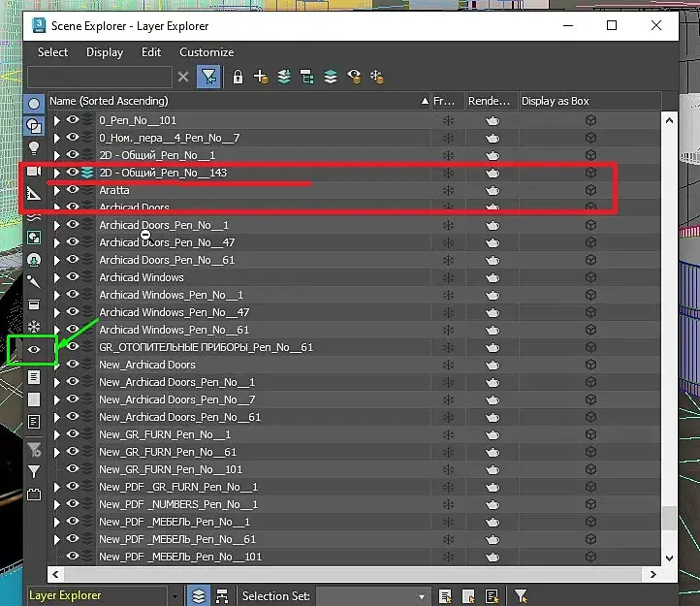Click the vertical scrollbar thumb
The height and width of the screenshot is (606, 700).
669,518
